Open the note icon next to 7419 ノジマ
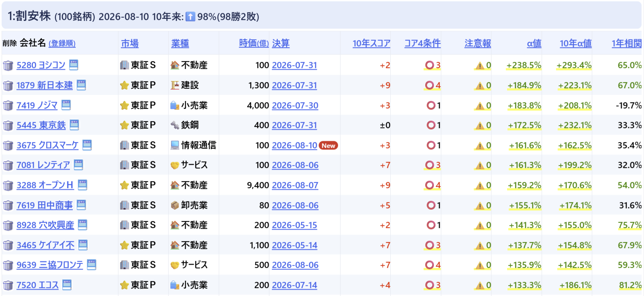The image size is (644, 296). [x=66, y=104]
